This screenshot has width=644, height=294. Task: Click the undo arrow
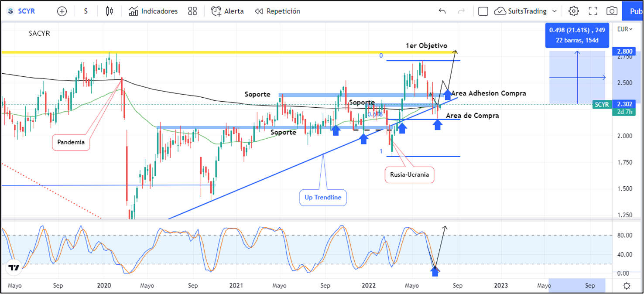pyautogui.click(x=442, y=11)
